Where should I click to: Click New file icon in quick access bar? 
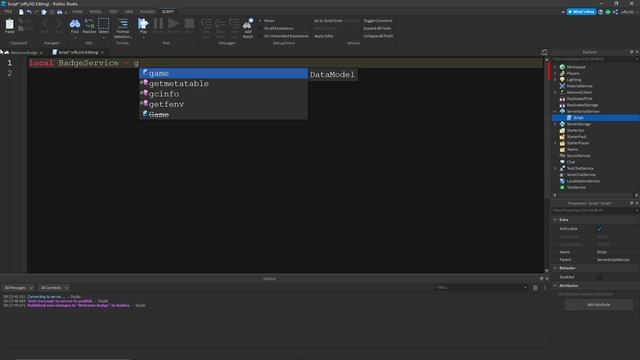[x=21, y=12]
